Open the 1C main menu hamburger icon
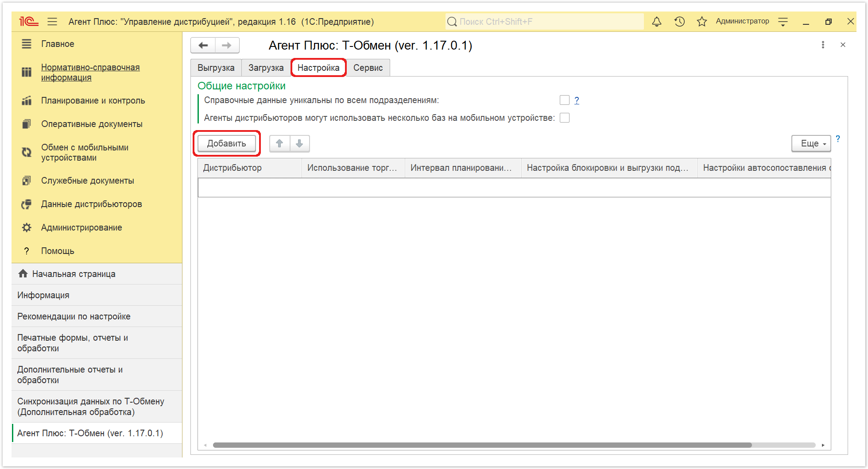Screen dimensions: 868x469 click(52, 21)
